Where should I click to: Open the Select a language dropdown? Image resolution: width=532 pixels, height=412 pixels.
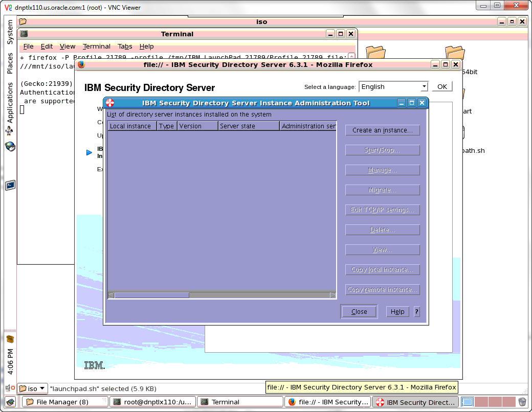[x=393, y=87]
